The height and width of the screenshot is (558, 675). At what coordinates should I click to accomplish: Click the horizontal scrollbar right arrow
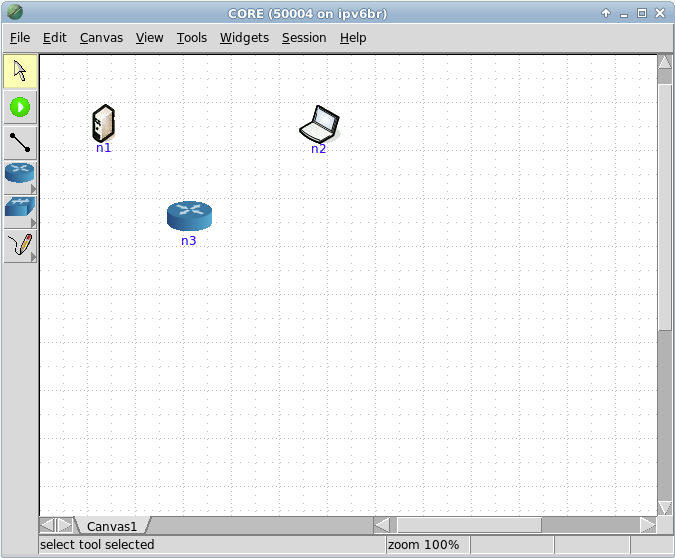click(647, 525)
